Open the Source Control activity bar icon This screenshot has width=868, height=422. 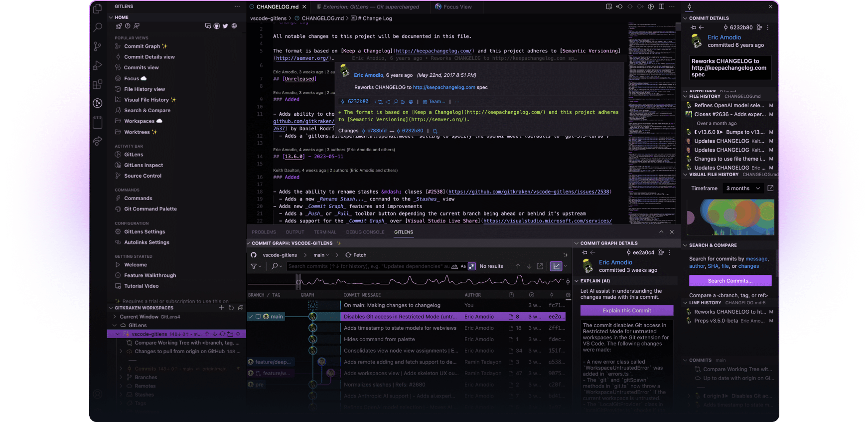[x=98, y=46]
